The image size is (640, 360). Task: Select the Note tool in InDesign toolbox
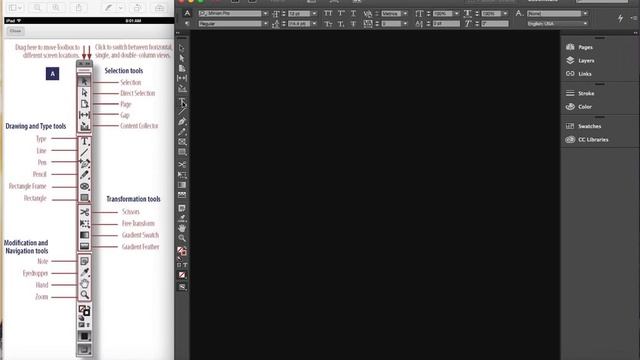(182, 208)
